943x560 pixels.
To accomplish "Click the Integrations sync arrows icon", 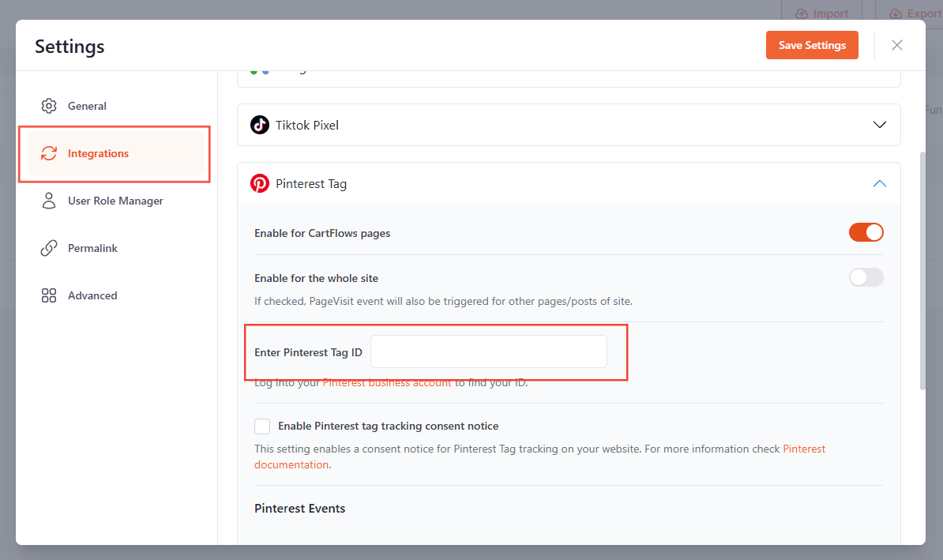I will (x=49, y=153).
